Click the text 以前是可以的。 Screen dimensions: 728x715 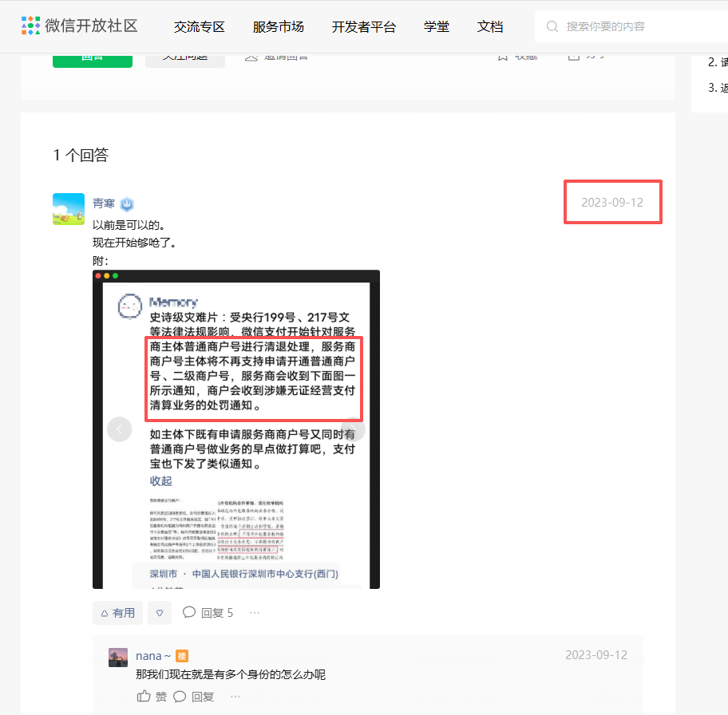(x=129, y=225)
